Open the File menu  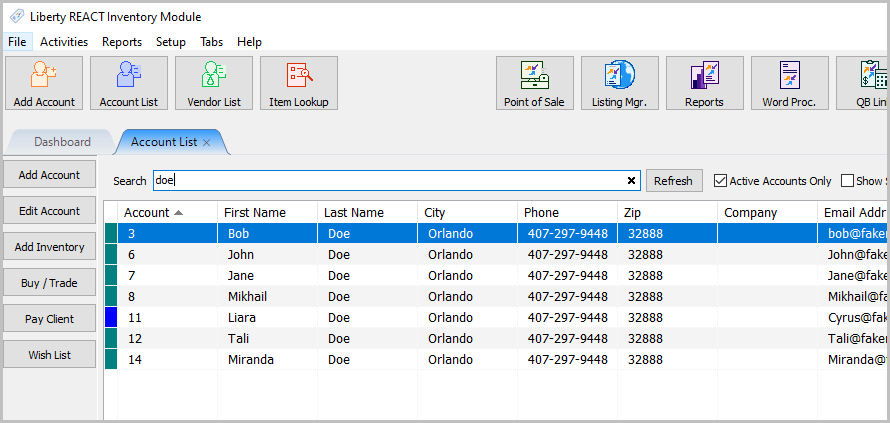(17, 42)
